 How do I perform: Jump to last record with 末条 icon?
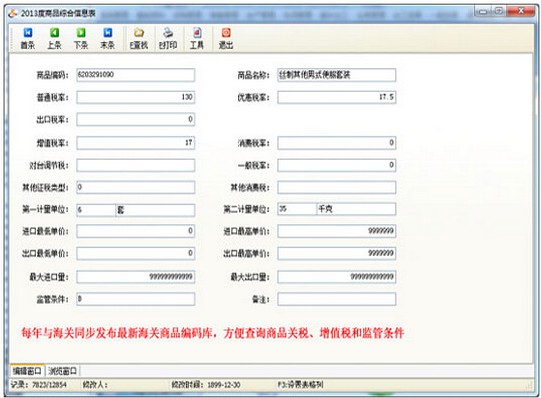107,33
